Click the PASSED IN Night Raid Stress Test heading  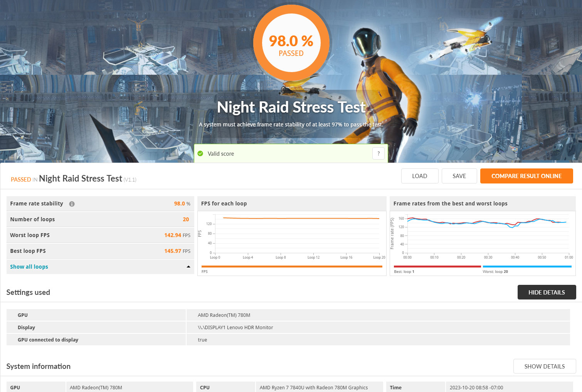point(73,178)
